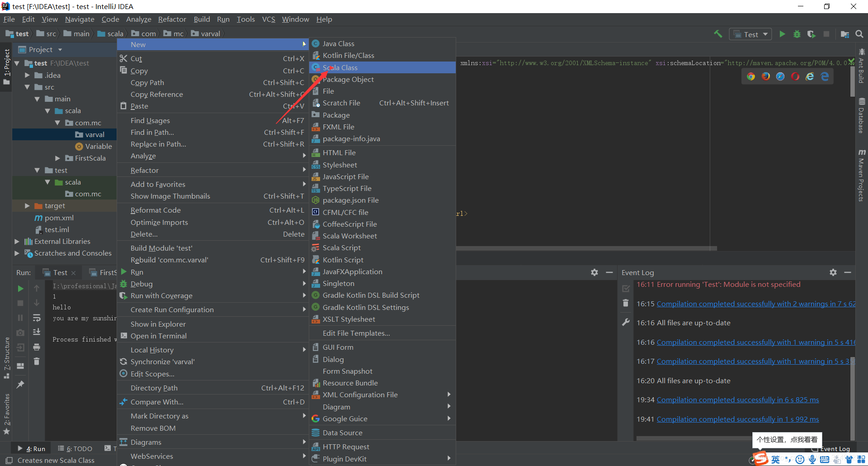Expand the .idea folder
The width and height of the screenshot is (868, 466).
point(27,75)
